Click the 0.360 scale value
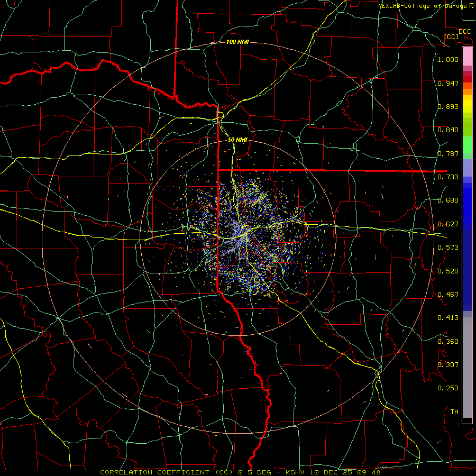This screenshot has width=476, height=476. (x=448, y=342)
